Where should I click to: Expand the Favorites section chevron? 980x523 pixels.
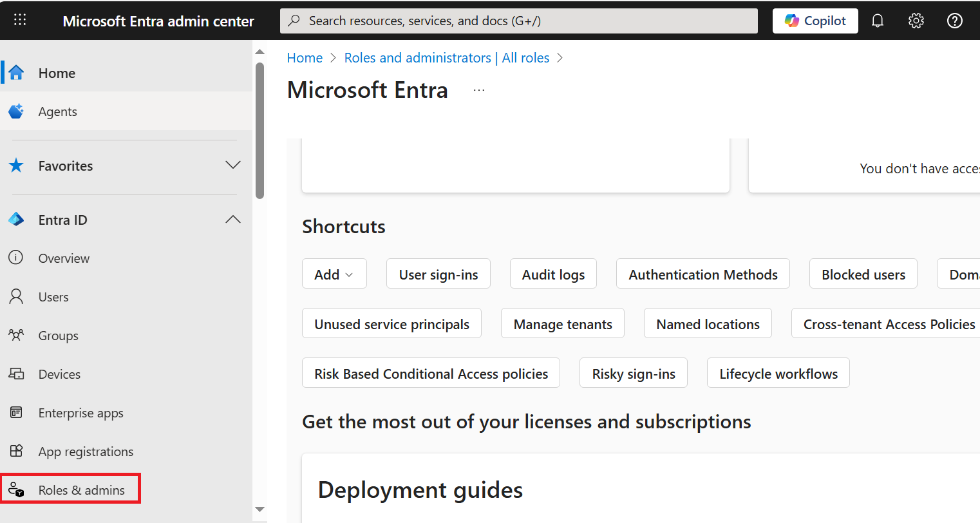233,165
